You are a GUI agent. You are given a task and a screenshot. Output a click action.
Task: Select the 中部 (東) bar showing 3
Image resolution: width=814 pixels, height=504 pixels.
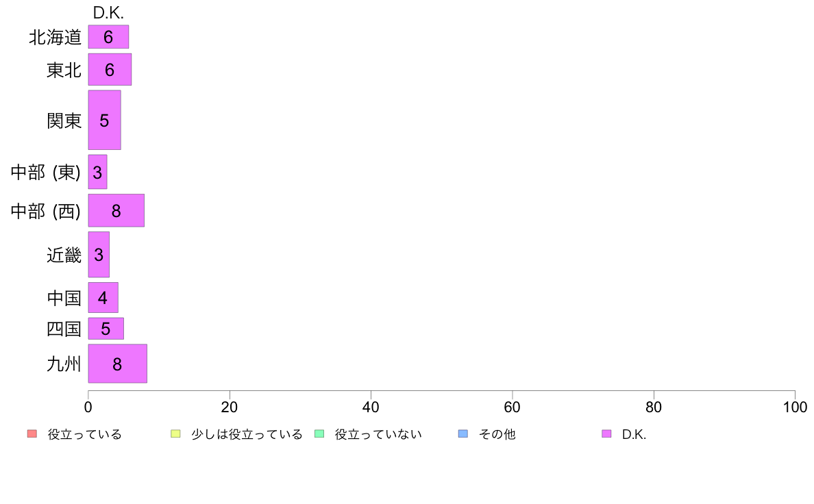coord(97,172)
